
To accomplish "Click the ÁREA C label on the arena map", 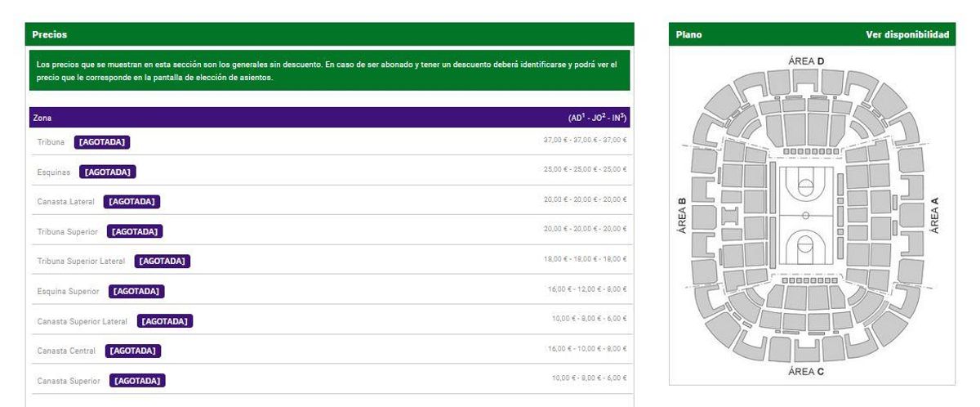I will pyautogui.click(x=806, y=371).
